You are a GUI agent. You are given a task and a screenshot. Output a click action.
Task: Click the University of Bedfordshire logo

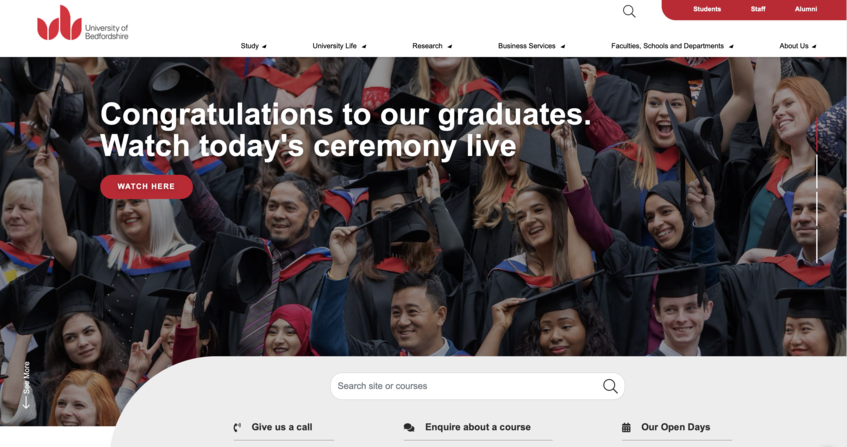[83, 23]
